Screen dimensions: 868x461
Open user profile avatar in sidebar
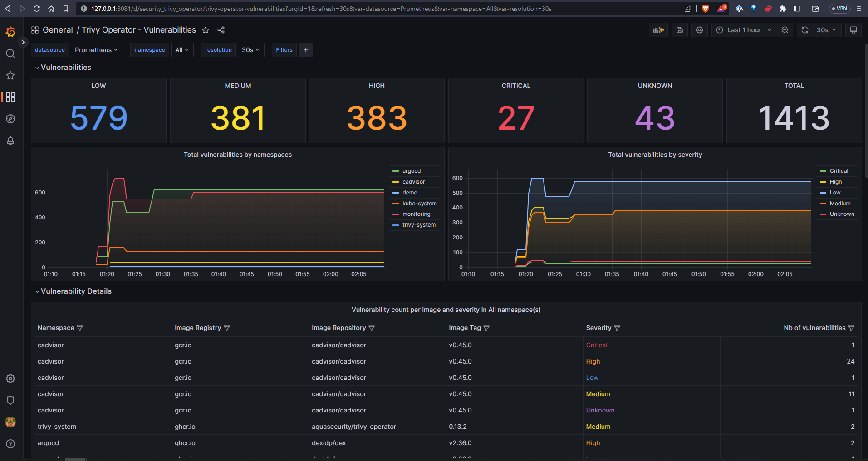point(10,422)
